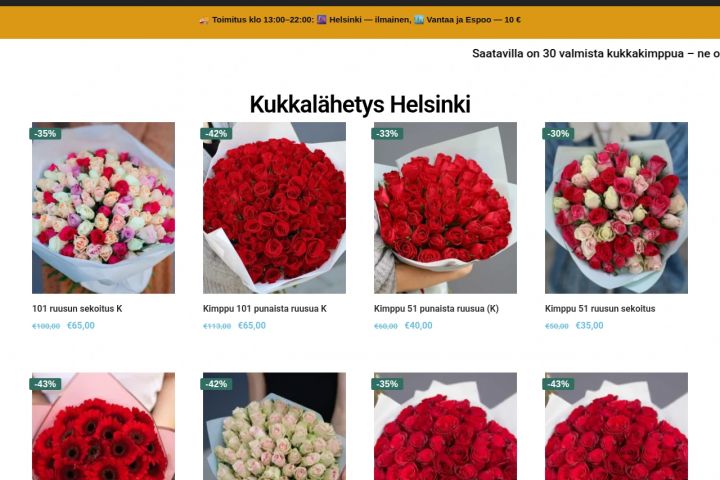The image size is (720, 480).
Task: Click the delivery truck icon in the orange banner
Action: click(x=204, y=20)
